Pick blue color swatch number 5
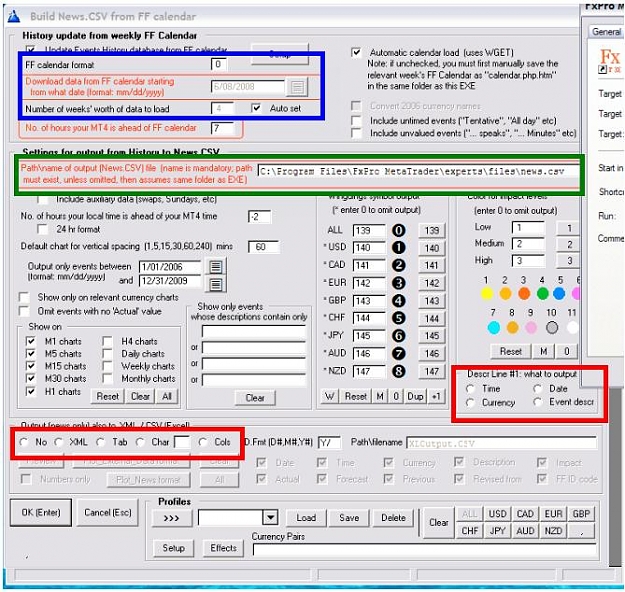The height and width of the screenshot is (592, 625). 559,294
